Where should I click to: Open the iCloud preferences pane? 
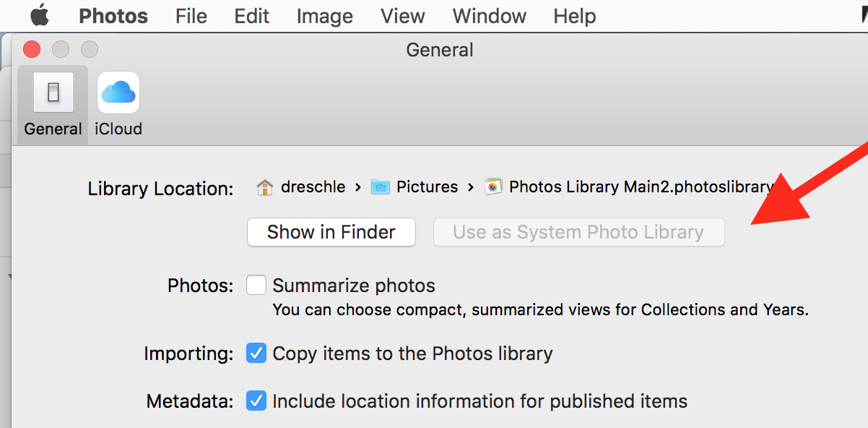118,93
